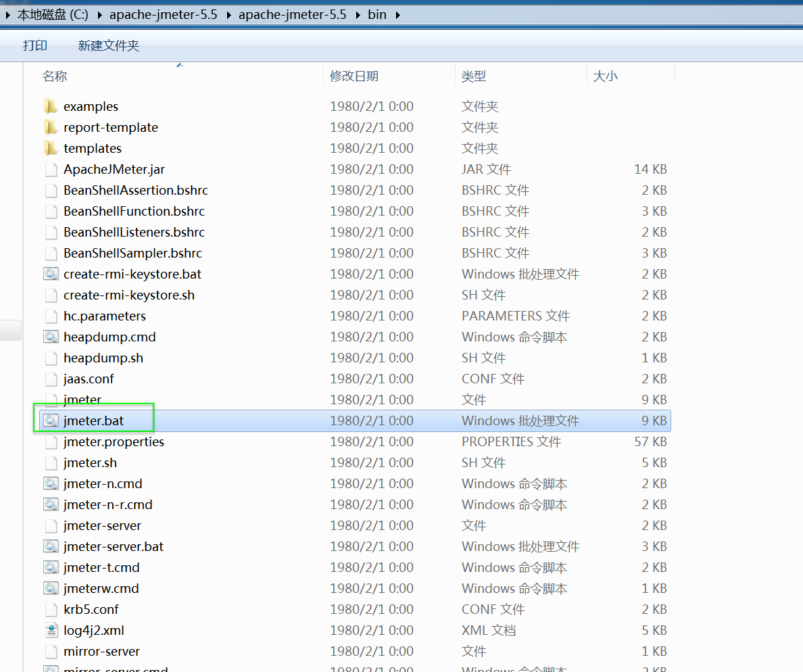Screen dimensions: 803x672
Task: Click the report-template folder icon
Action: pyautogui.click(x=50, y=127)
